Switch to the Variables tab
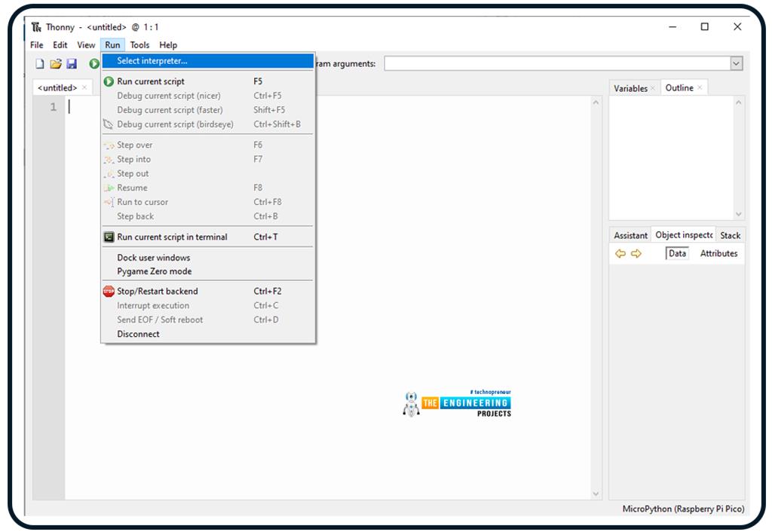 [x=633, y=88]
